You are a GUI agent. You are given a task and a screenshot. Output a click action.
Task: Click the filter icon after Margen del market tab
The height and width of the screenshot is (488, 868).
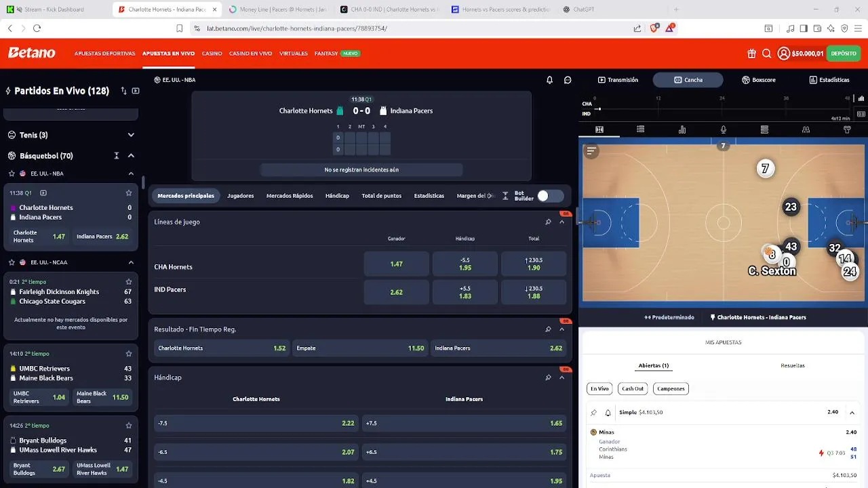pyautogui.click(x=505, y=196)
